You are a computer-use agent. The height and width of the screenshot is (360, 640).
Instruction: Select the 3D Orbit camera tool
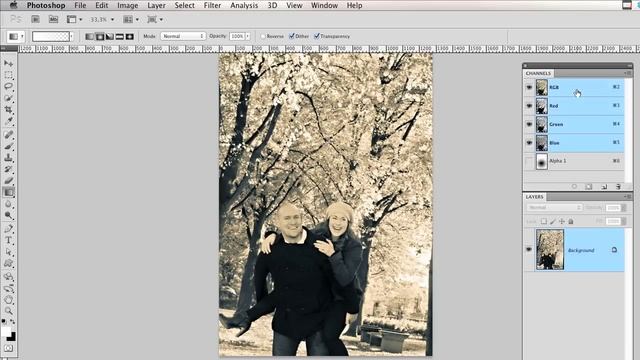(9, 288)
